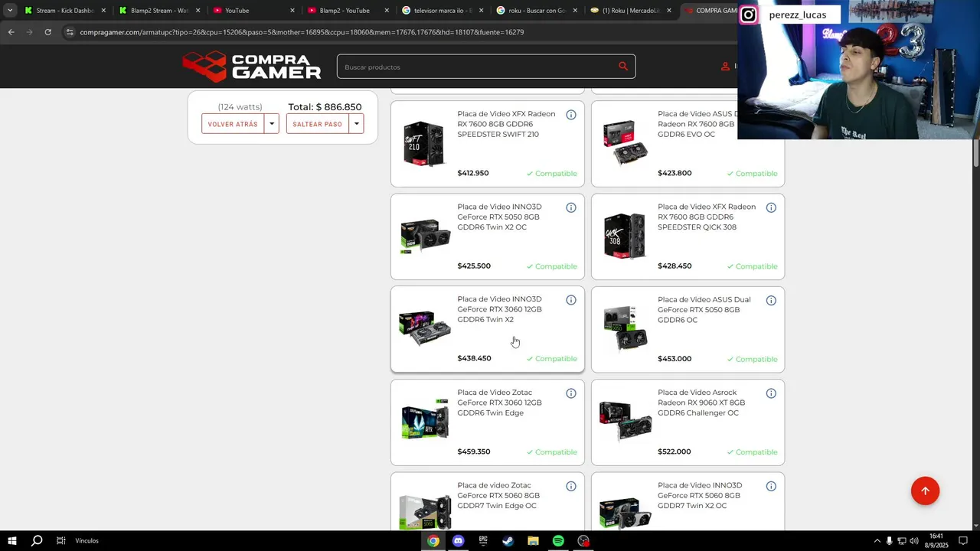Click the (124 watts) text
Image resolution: width=980 pixels, height=551 pixels.
240,107
